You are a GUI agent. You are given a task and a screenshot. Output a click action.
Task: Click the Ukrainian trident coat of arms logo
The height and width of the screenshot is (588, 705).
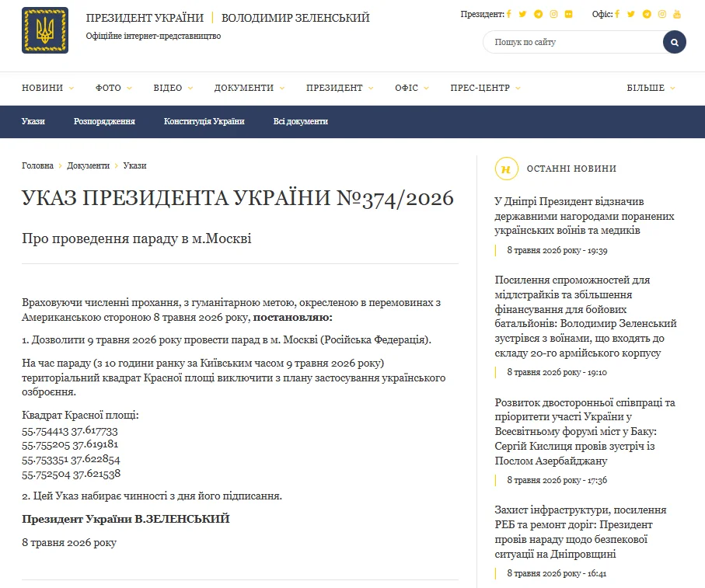[45, 30]
